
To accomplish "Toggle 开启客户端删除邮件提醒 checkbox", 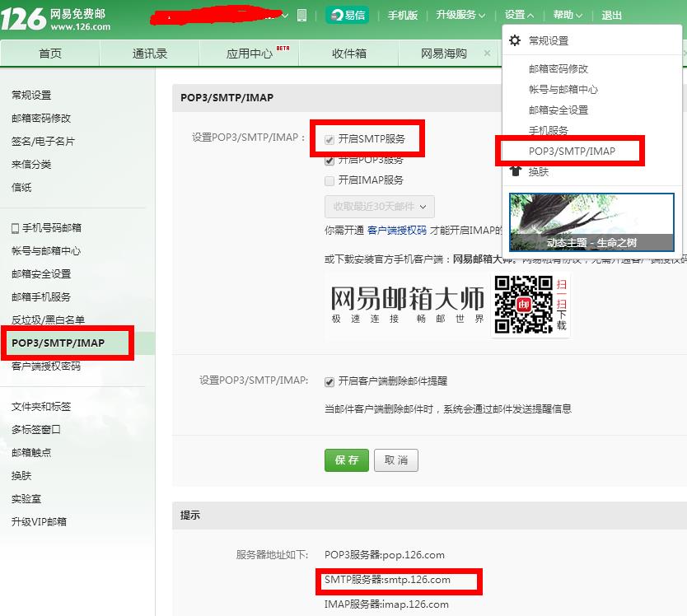I will (329, 382).
